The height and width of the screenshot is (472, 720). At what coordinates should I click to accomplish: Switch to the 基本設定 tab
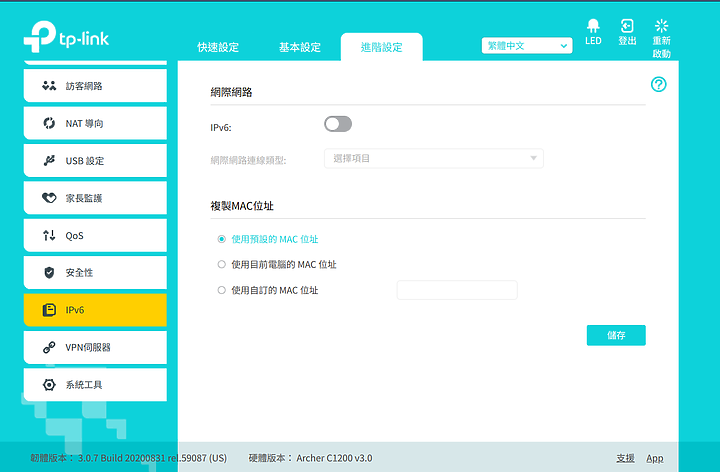point(299,47)
